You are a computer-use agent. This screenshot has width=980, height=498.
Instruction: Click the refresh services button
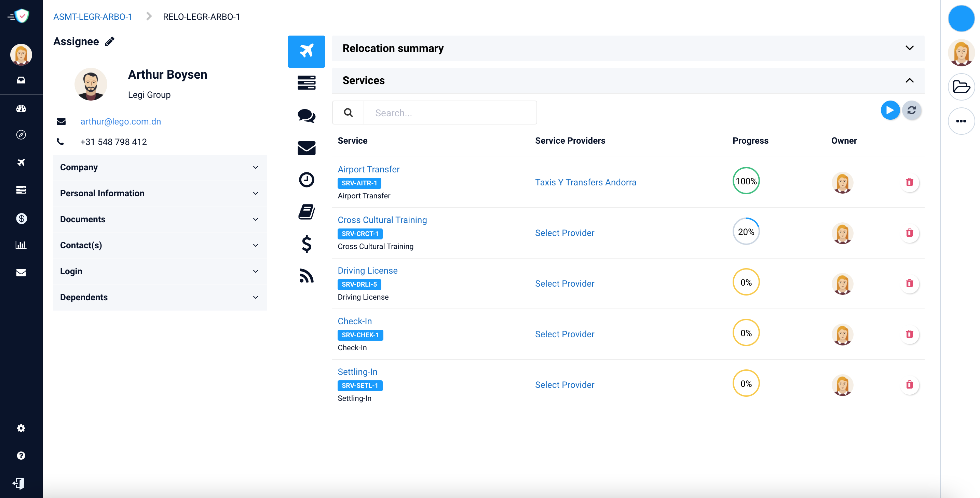912,110
